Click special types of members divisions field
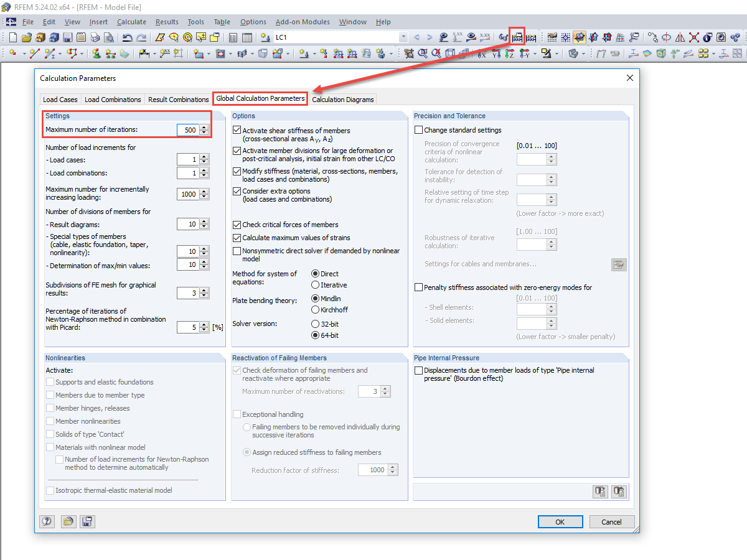747x560 pixels. 188,251
